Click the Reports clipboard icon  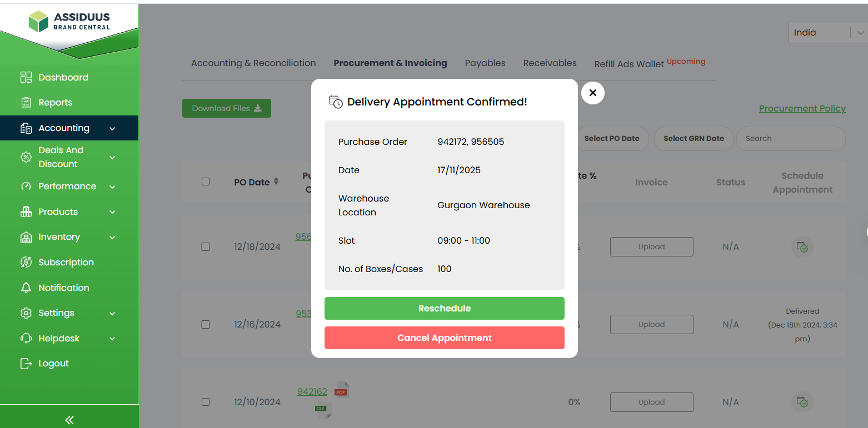pos(26,103)
